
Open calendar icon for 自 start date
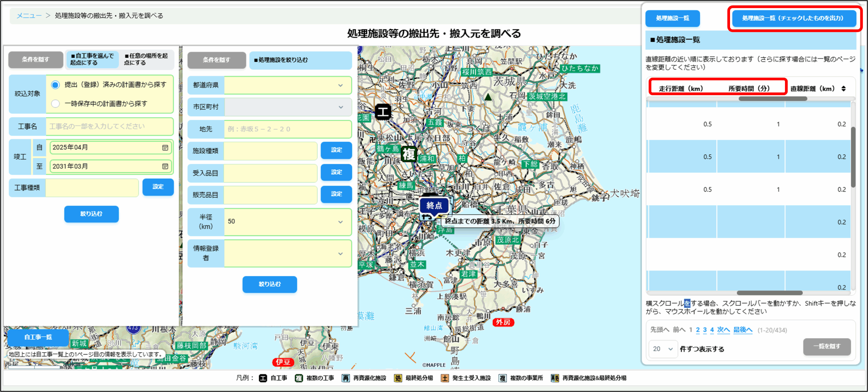pos(165,148)
